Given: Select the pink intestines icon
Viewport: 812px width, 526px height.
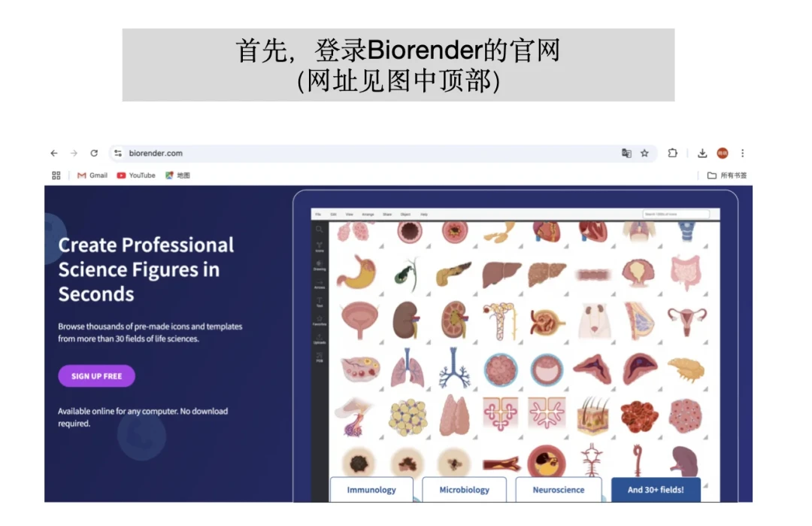Looking at the screenshot, I should (686, 272).
